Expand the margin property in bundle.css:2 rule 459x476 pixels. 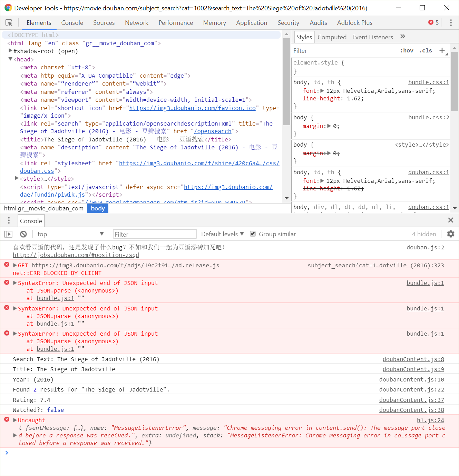click(329, 126)
